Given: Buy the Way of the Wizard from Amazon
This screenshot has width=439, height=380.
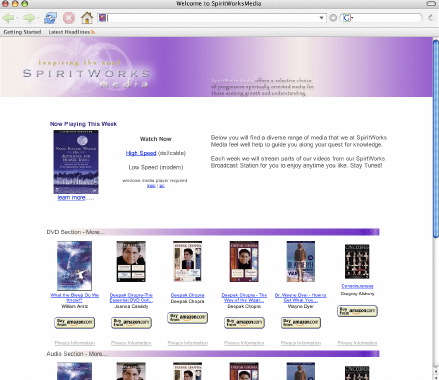Looking at the screenshot, I should pos(244,323).
